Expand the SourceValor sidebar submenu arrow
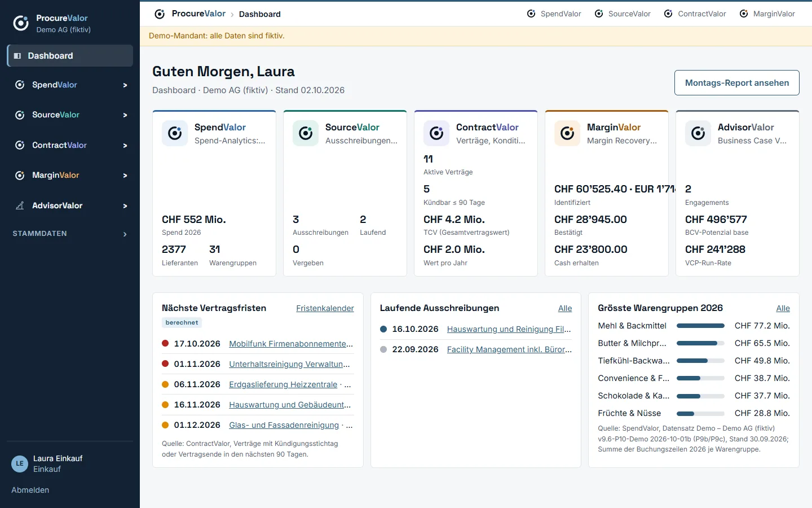 point(125,115)
